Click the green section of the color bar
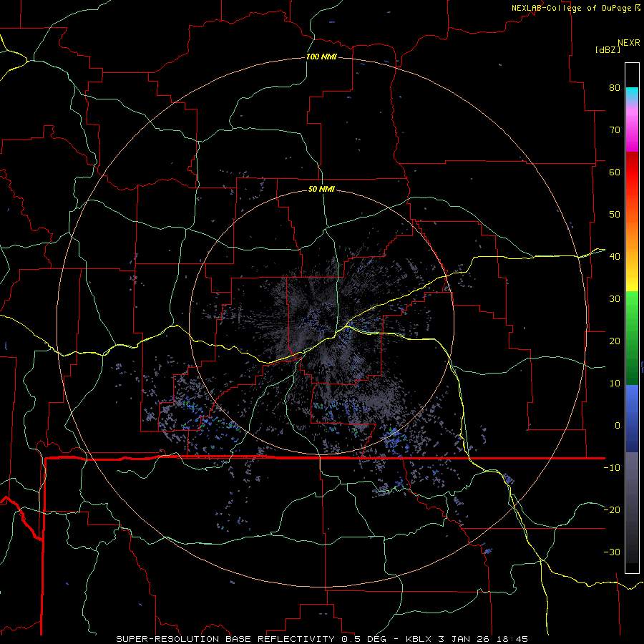Image resolution: width=644 pixels, height=644 pixels. [632, 338]
